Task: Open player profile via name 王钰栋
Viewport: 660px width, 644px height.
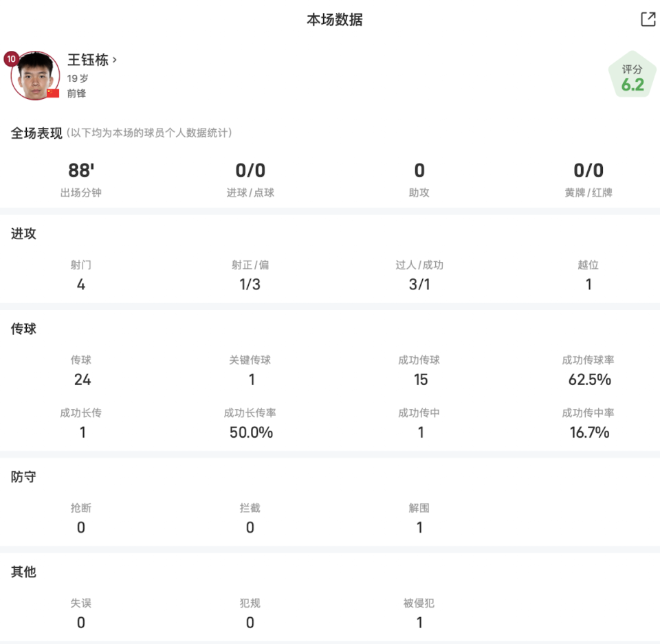Action: point(88,60)
